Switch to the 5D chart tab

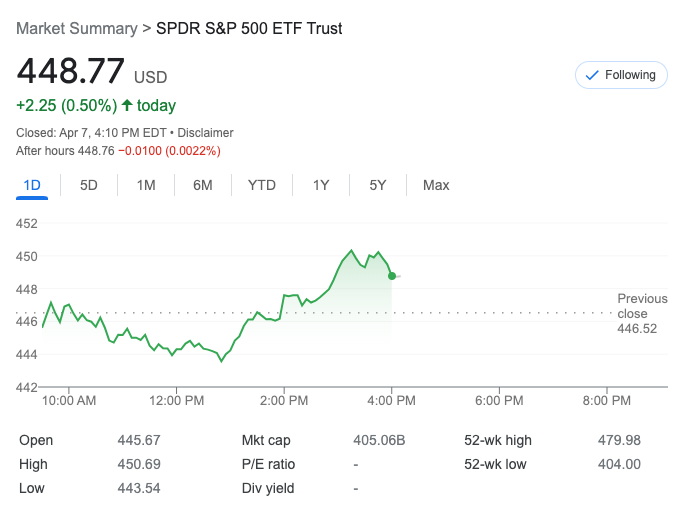click(x=89, y=185)
